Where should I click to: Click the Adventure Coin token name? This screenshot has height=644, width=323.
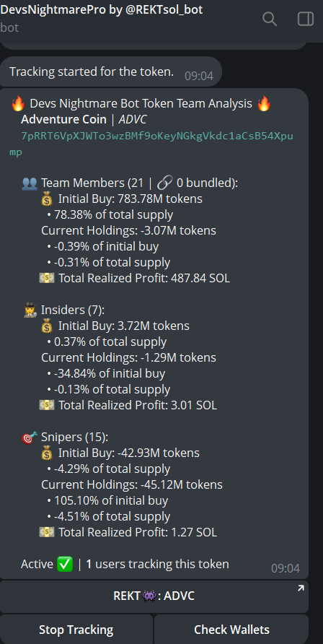pyautogui.click(x=63, y=120)
